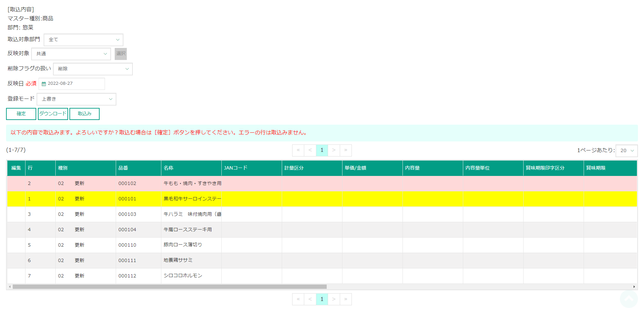This screenshot has height=314, width=644.
Task: Select page 1 in the top pagination
Action: [x=322, y=150]
